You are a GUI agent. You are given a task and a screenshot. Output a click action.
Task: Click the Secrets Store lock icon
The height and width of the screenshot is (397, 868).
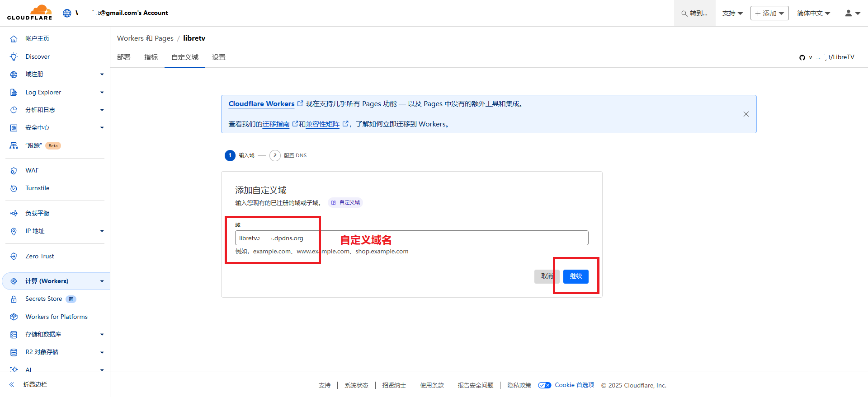tap(14, 299)
